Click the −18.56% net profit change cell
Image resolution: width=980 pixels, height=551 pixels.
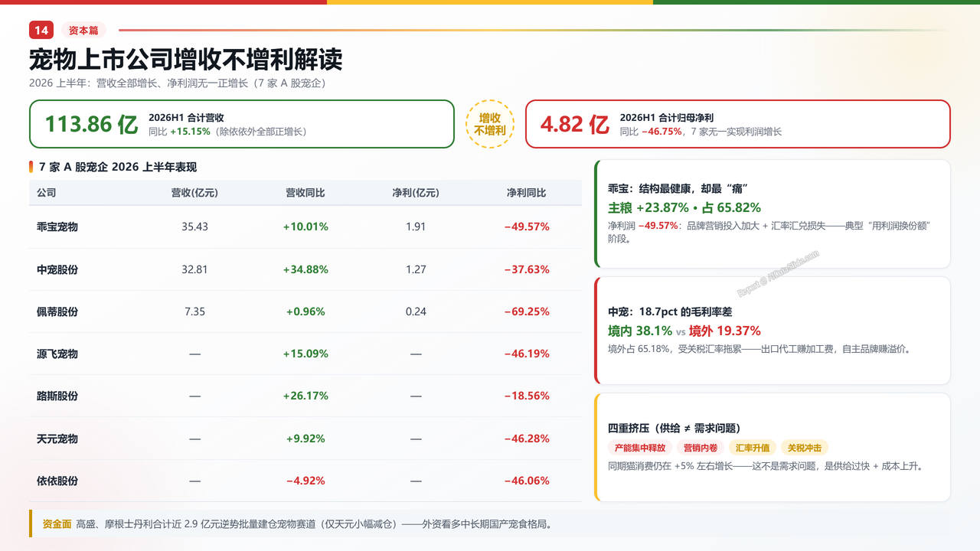pos(527,396)
